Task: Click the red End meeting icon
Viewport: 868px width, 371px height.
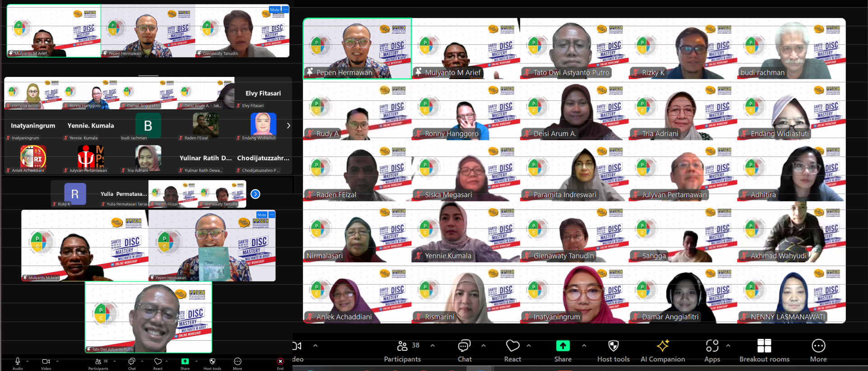Action: (x=280, y=361)
